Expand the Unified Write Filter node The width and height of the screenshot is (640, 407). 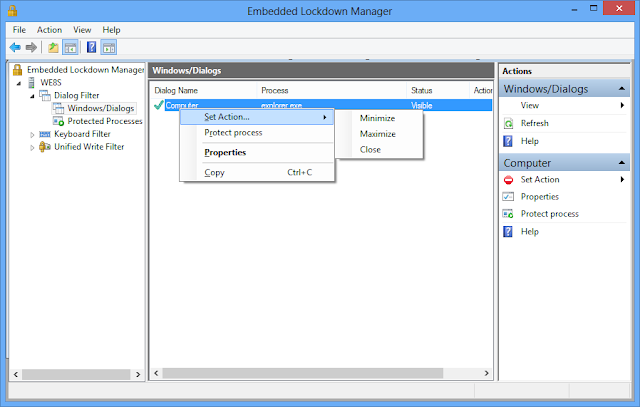32,147
